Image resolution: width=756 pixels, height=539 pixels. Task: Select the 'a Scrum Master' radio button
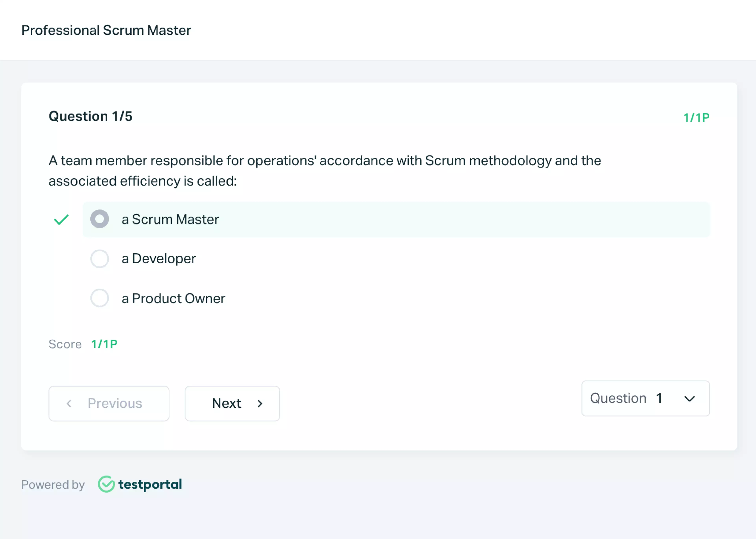tap(99, 219)
